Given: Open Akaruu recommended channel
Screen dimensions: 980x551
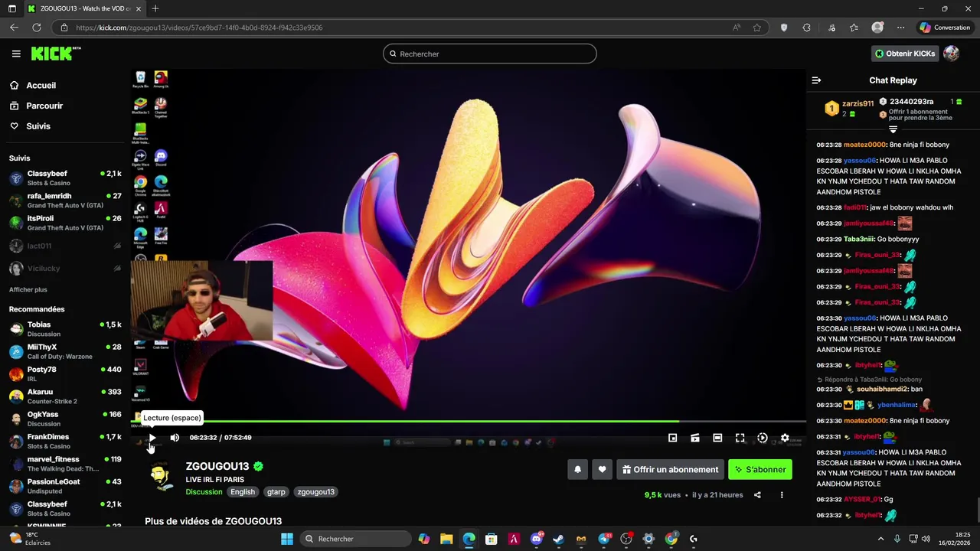Looking at the screenshot, I should [x=65, y=396].
